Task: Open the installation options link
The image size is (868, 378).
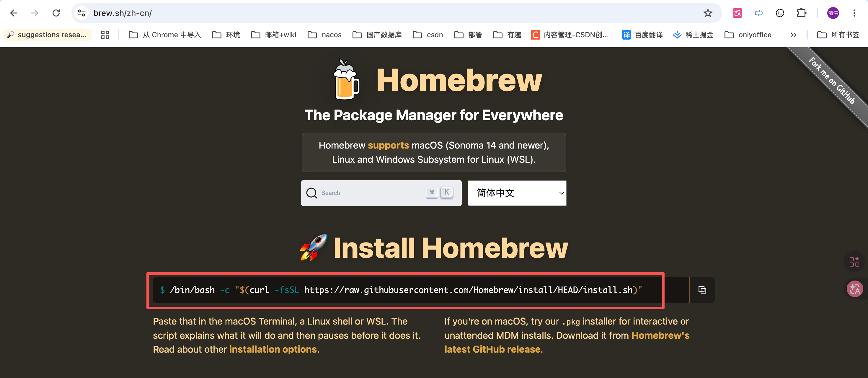Action: click(x=273, y=349)
